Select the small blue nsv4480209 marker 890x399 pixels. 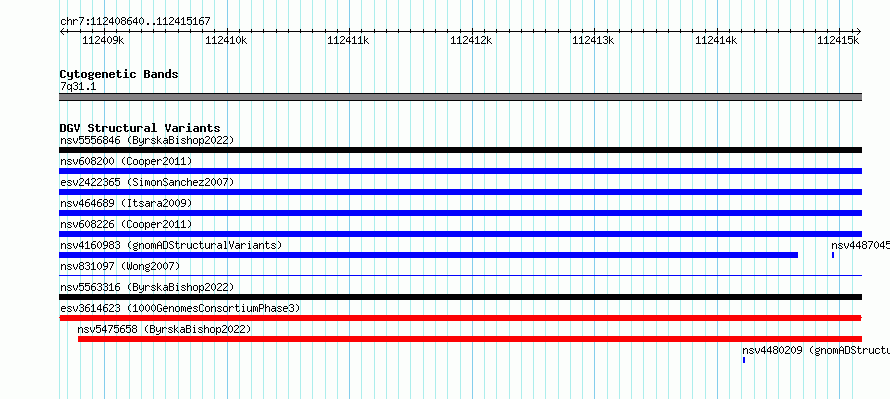tap(744, 360)
